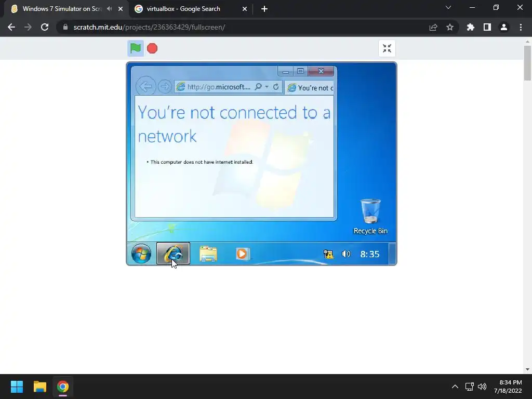
Task: Click the page vertical scrollbar thumb
Action: point(527,63)
